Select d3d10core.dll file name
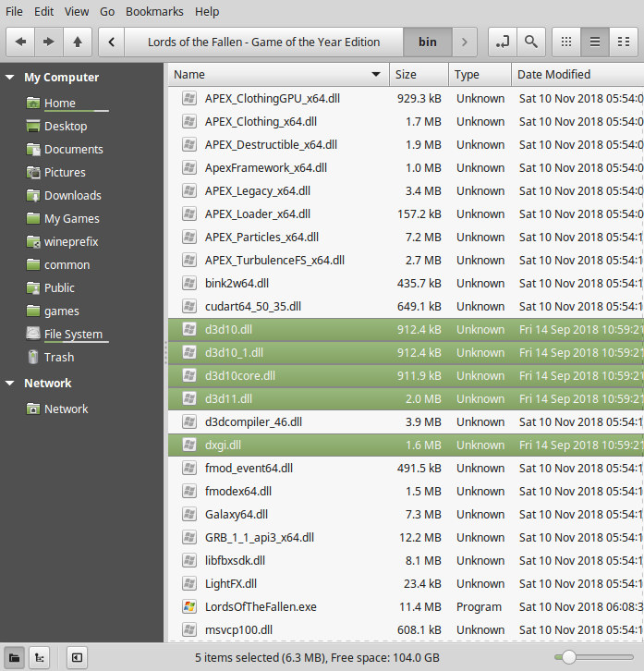 tap(240, 376)
